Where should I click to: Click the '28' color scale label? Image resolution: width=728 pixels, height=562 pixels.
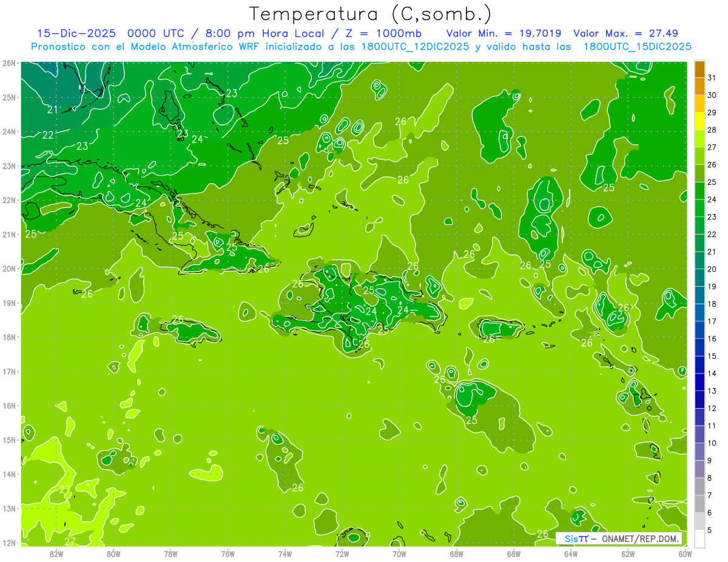point(712,130)
